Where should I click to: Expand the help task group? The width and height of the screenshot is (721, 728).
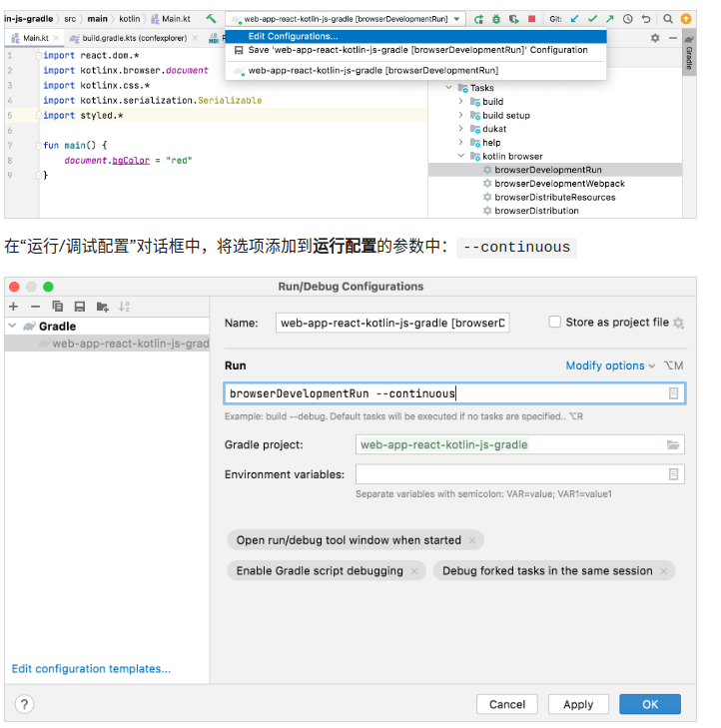click(460, 142)
